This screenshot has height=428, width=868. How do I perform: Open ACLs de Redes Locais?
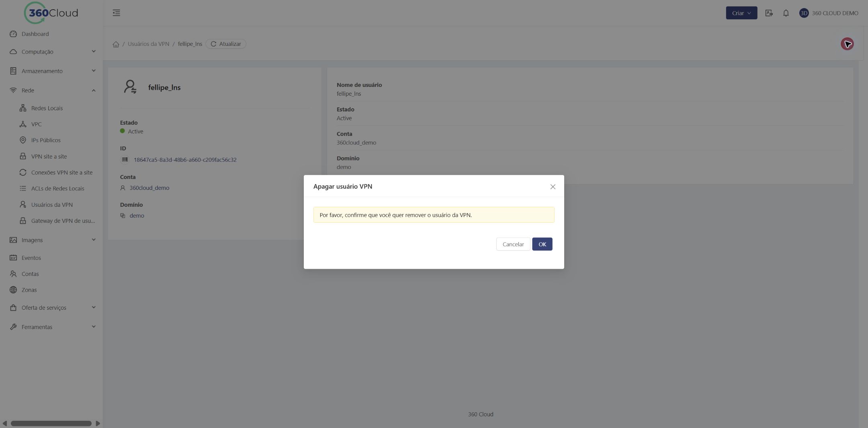51,188
